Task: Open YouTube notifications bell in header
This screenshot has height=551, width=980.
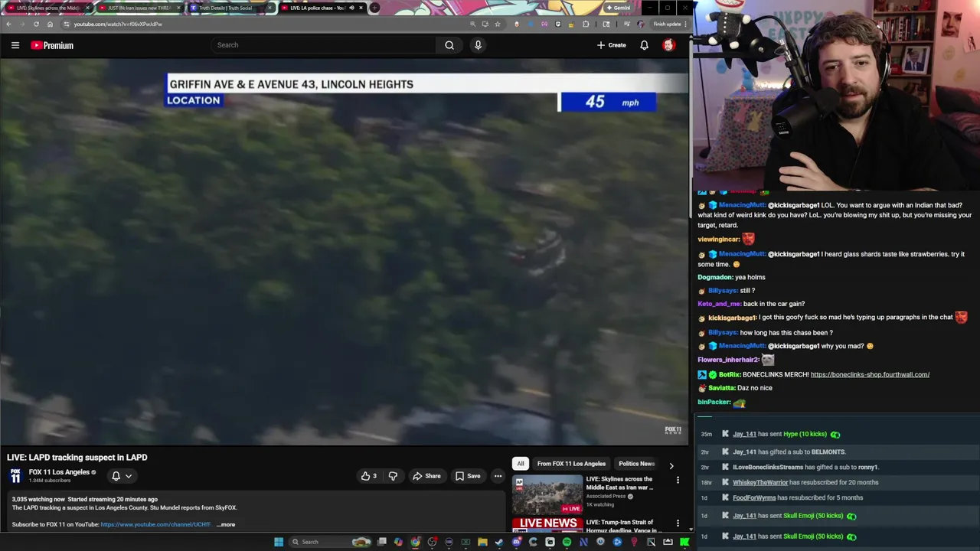Action: 644,45
